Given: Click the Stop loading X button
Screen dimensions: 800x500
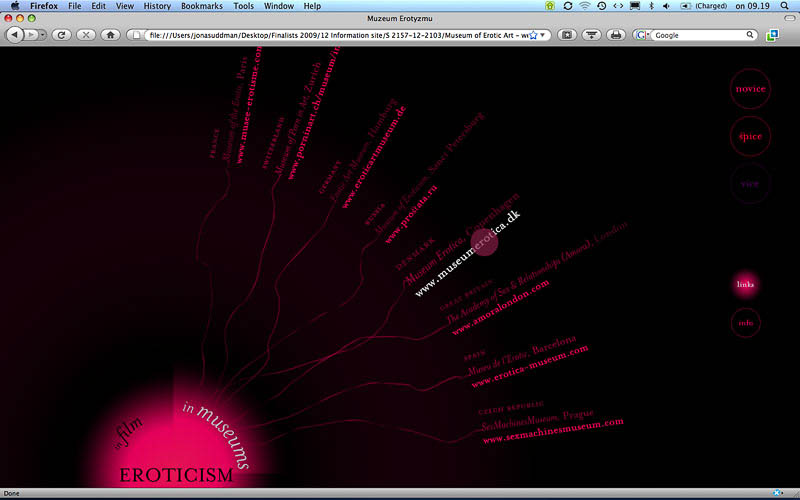Looking at the screenshot, I should point(86,35).
